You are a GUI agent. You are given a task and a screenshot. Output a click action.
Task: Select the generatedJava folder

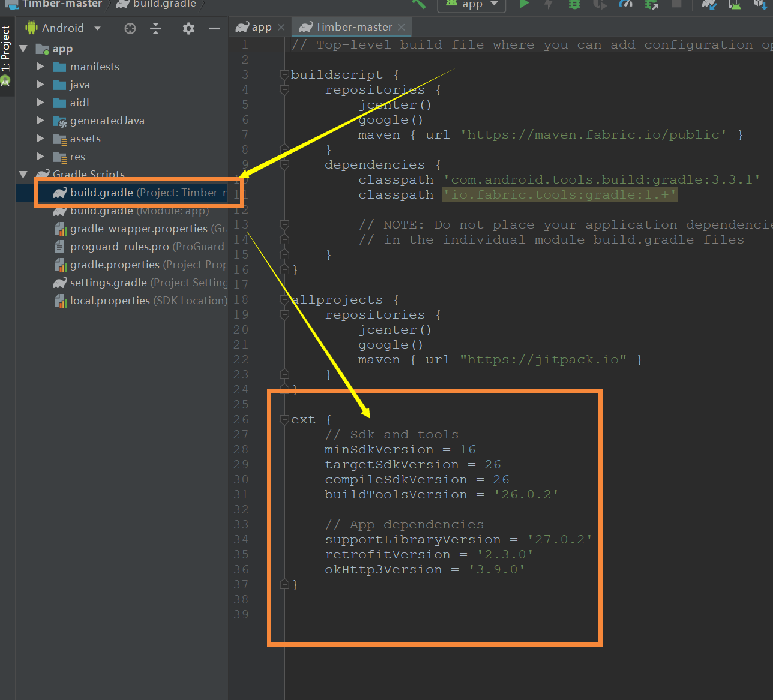pos(99,121)
